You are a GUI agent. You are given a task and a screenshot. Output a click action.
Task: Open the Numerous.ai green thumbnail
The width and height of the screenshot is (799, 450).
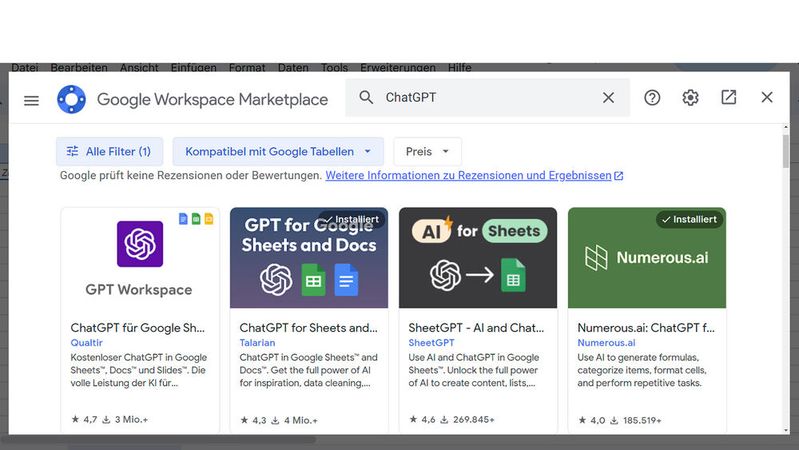(x=647, y=257)
